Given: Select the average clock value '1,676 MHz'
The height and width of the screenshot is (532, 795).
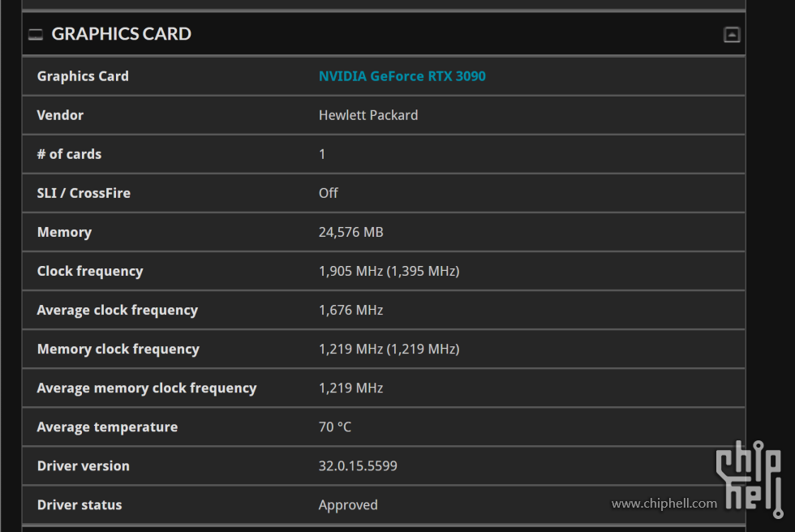Looking at the screenshot, I should click(350, 311).
